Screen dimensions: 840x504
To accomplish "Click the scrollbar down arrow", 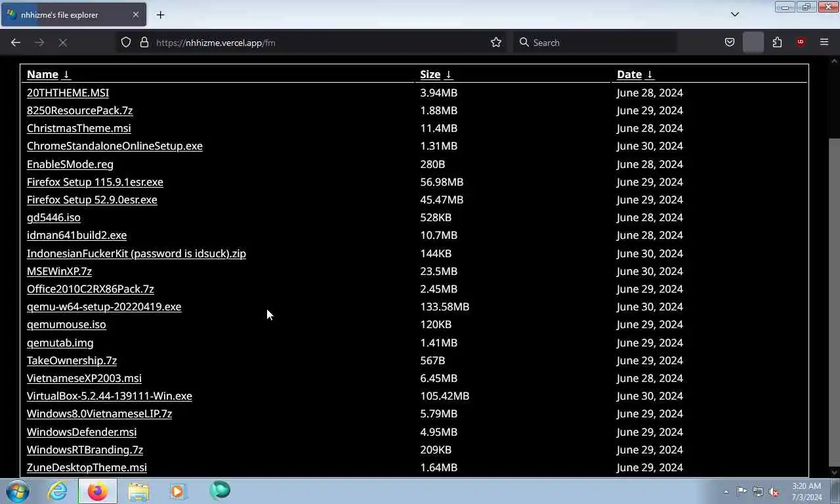I will [834, 472].
